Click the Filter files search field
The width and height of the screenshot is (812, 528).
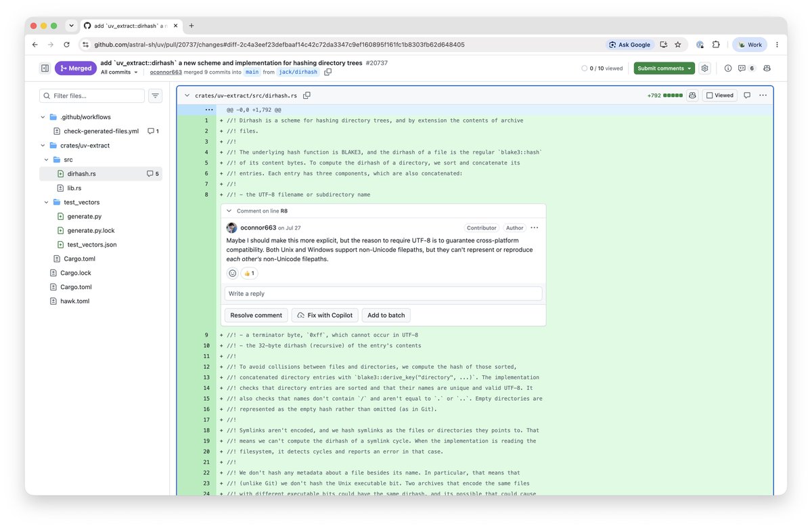coord(92,96)
